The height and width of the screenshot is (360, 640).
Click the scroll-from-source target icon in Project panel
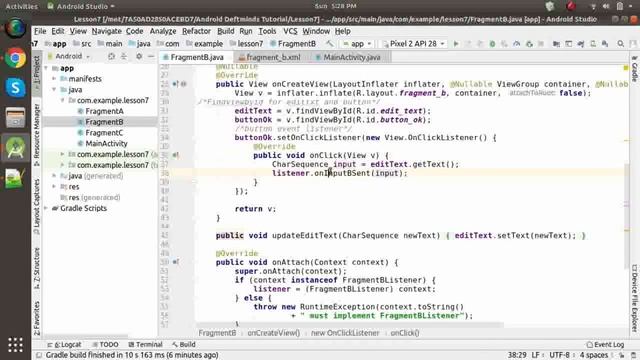tap(111, 56)
